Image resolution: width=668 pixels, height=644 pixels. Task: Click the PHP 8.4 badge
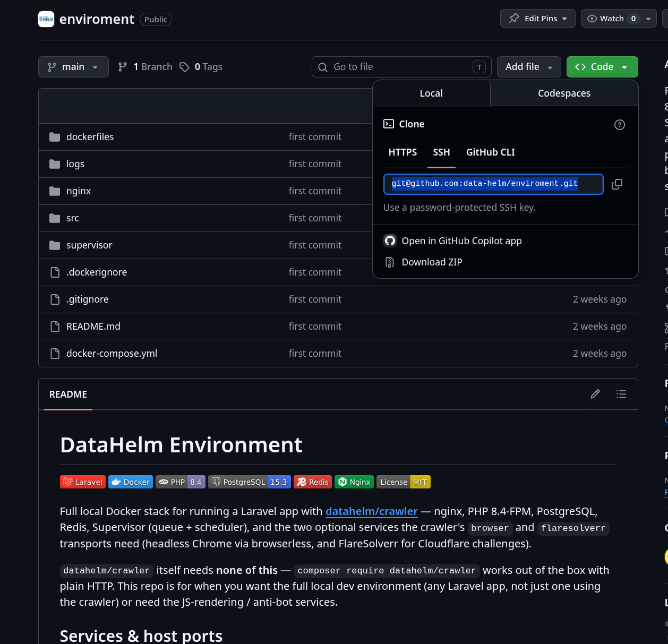(x=181, y=482)
